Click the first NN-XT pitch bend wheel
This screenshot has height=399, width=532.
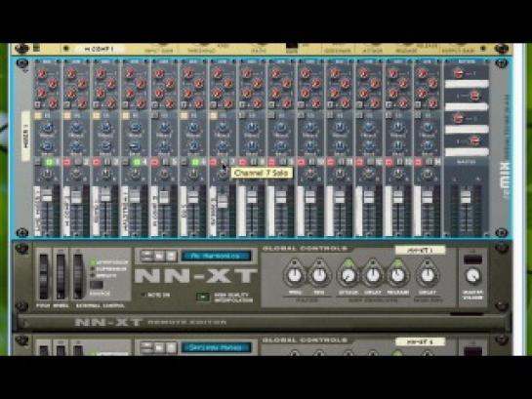[x=44, y=276]
